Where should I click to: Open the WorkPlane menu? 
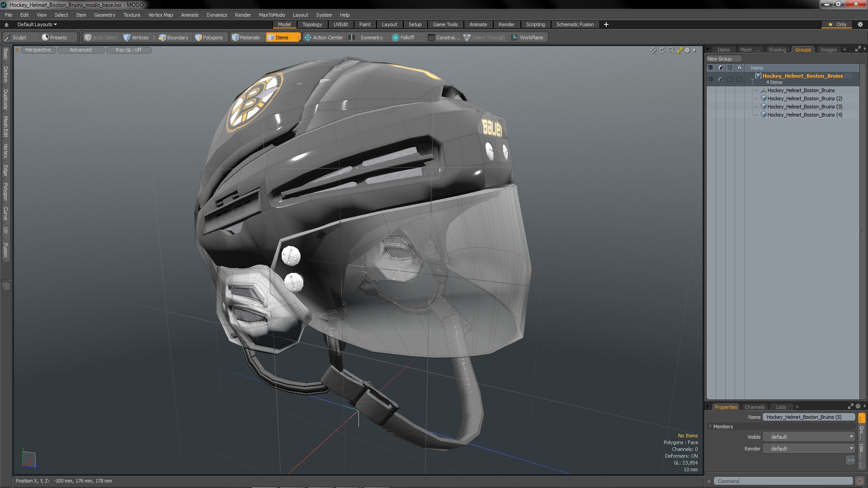point(528,38)
